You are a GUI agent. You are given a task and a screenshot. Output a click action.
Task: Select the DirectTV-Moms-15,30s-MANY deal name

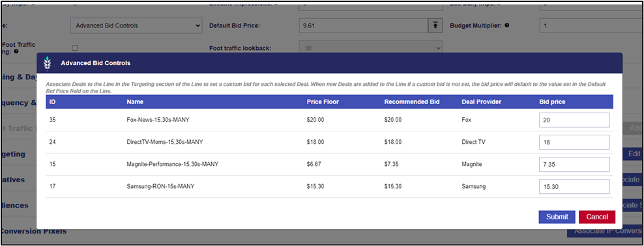pyautogui.click(x=165, y=143)
